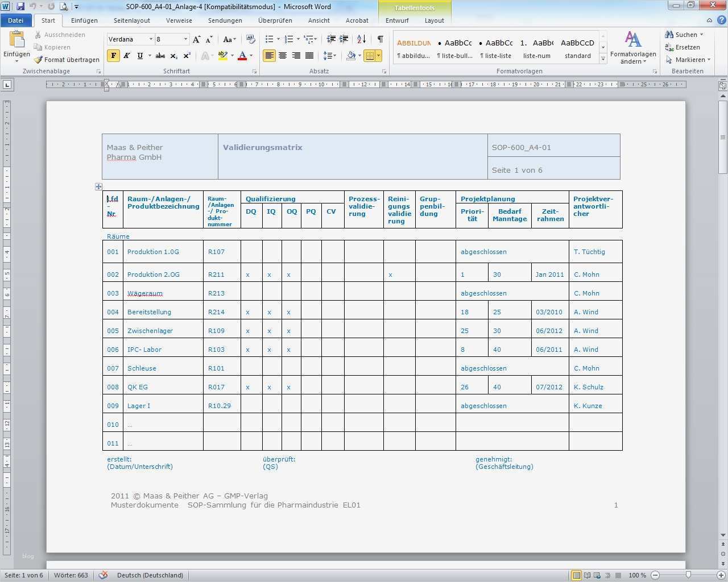The width and height of the screenshot is (728, 582).
Task: Click the word count Wörter: 663
Action: click(x=71, y=575)
